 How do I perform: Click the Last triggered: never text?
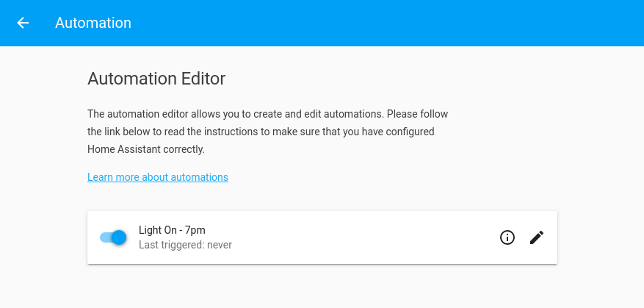pos(185,245)
